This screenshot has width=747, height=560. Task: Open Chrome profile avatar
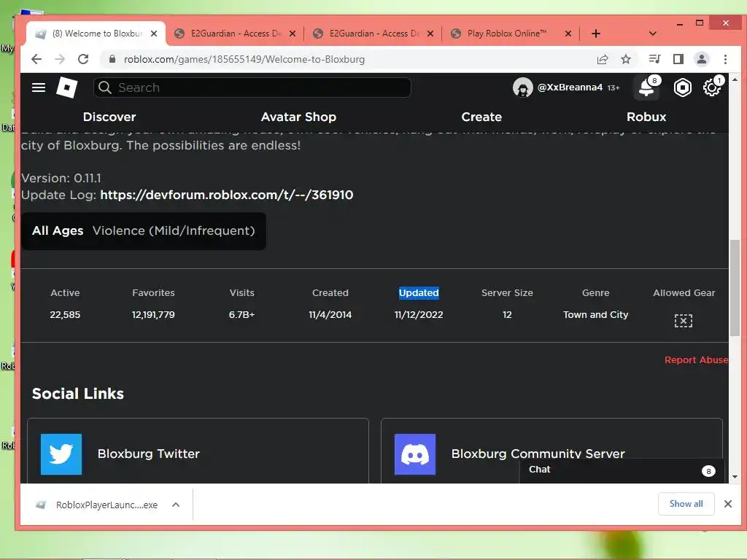(x=701, y=59)
